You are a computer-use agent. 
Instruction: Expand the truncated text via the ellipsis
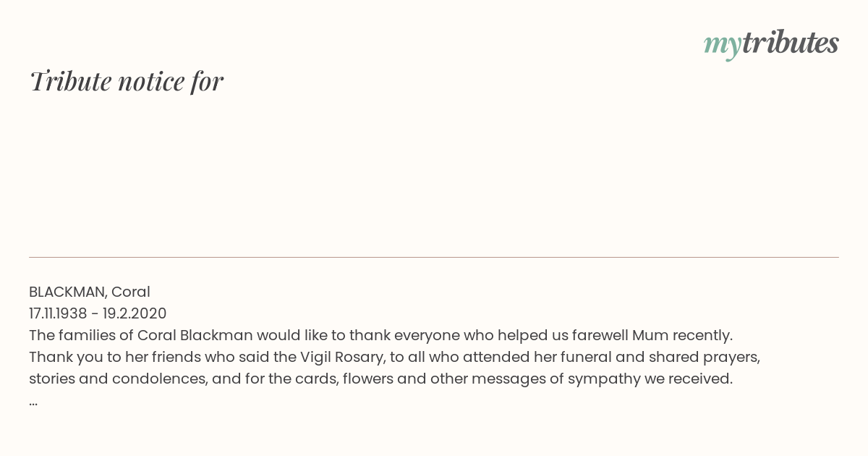33,401
